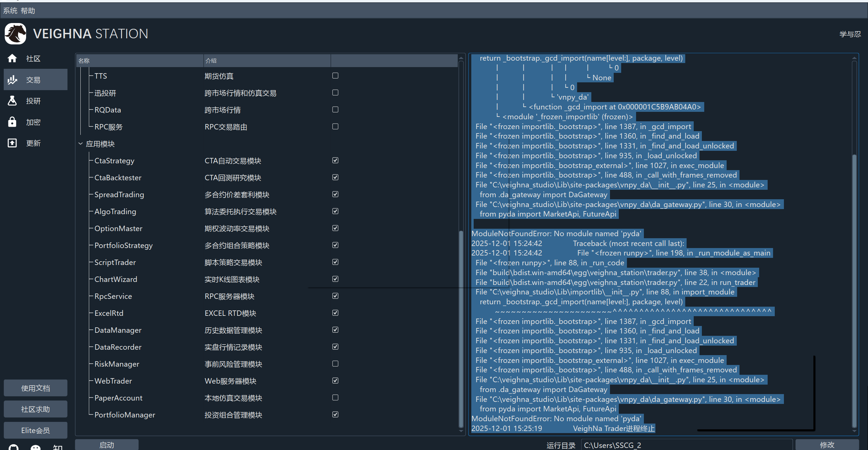
Task: Check the TTS 期货仿真 checkbox
Action: click(335, 76)
